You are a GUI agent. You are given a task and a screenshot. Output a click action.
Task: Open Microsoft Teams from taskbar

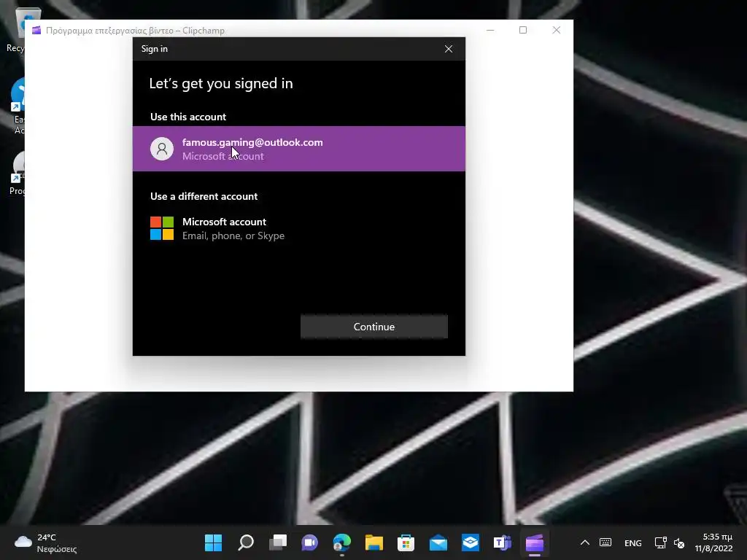tap(502, 542)
